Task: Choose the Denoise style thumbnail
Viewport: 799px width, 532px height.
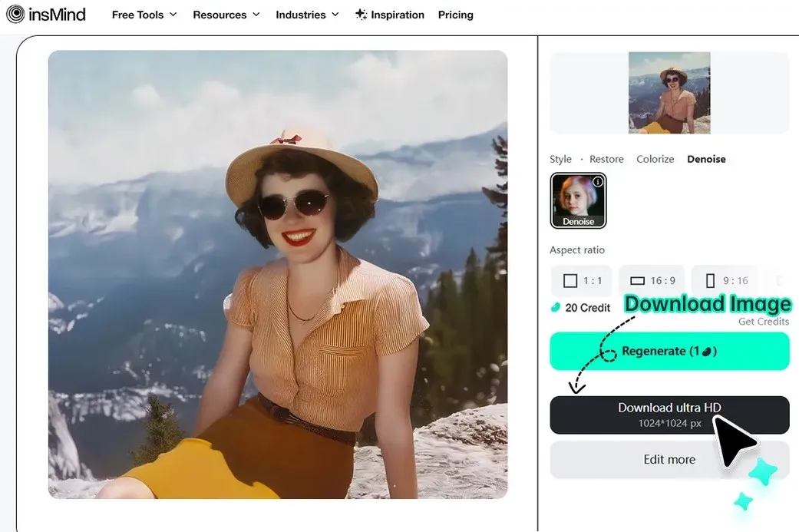Action: point(579,200)
